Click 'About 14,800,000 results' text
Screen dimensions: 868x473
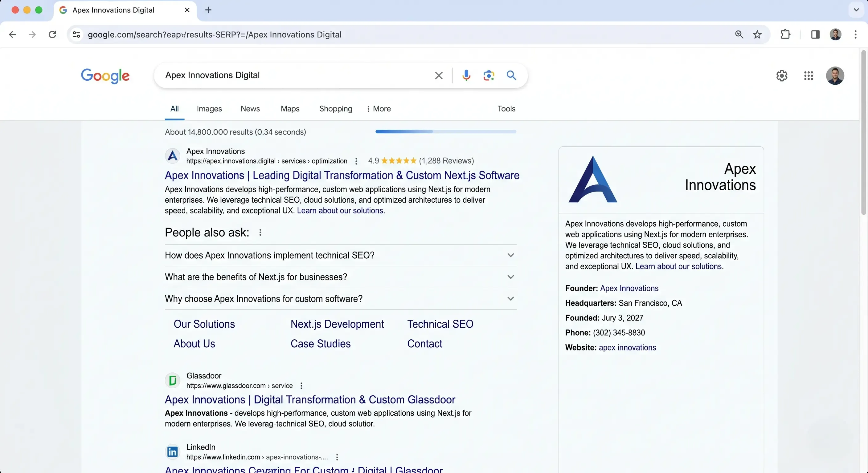(235, 132)
